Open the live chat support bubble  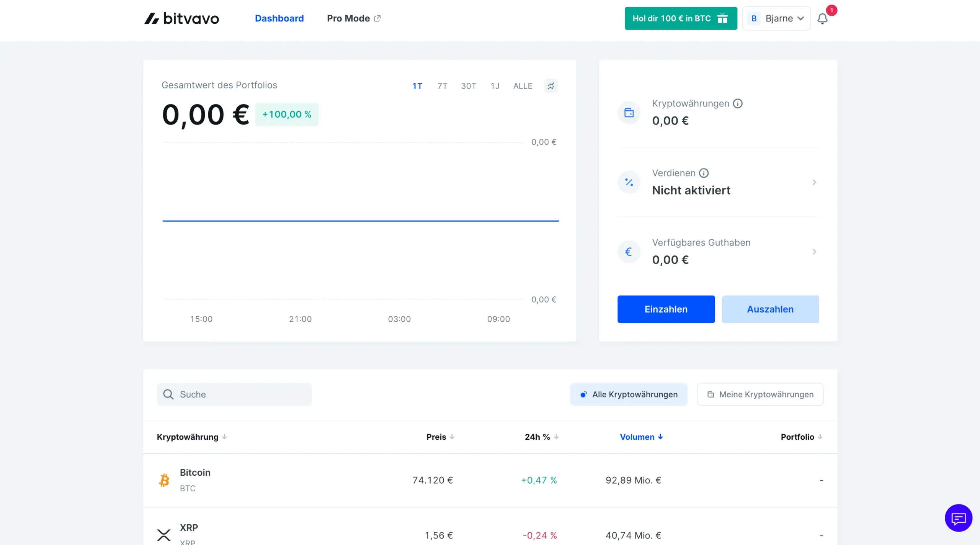coord(958,518)
